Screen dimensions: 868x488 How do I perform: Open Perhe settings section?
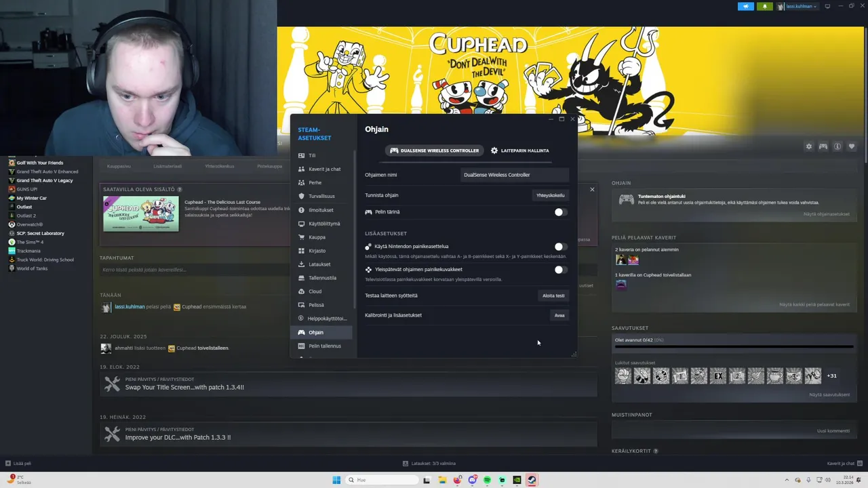click(322, 182)
